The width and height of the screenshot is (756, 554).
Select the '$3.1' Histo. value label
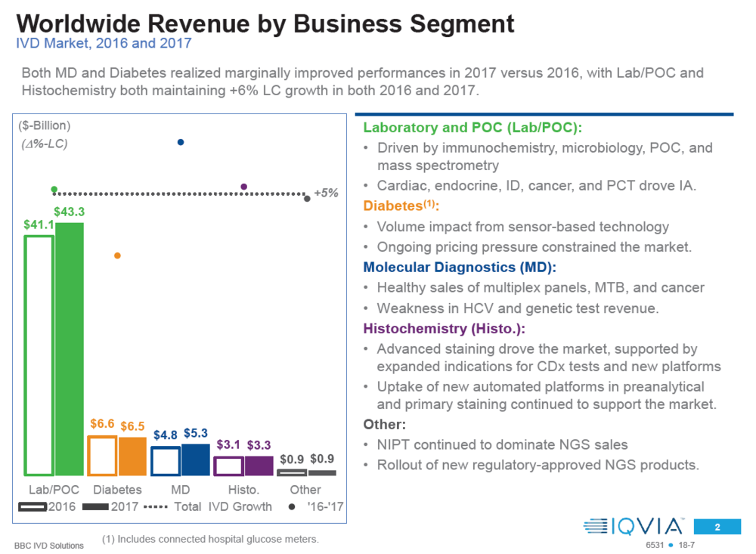228,444
